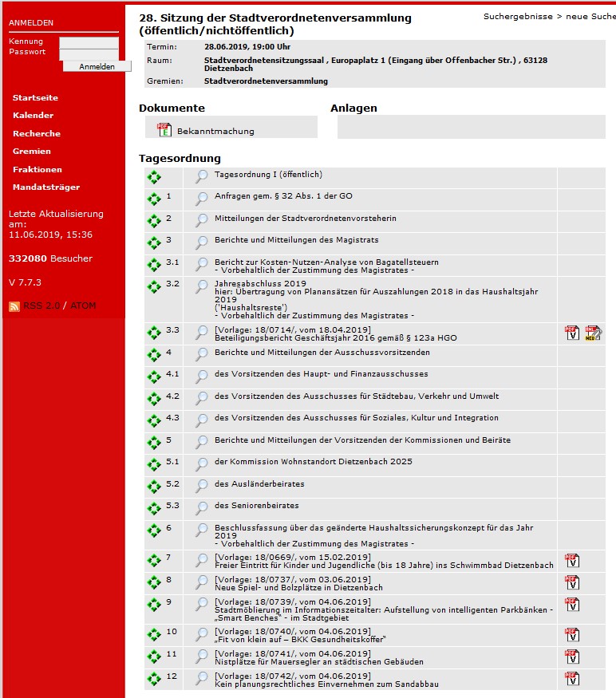The image size is (616, 698).
Task: Click the RSS feed icon in sidebar
Action: point(14,306)
